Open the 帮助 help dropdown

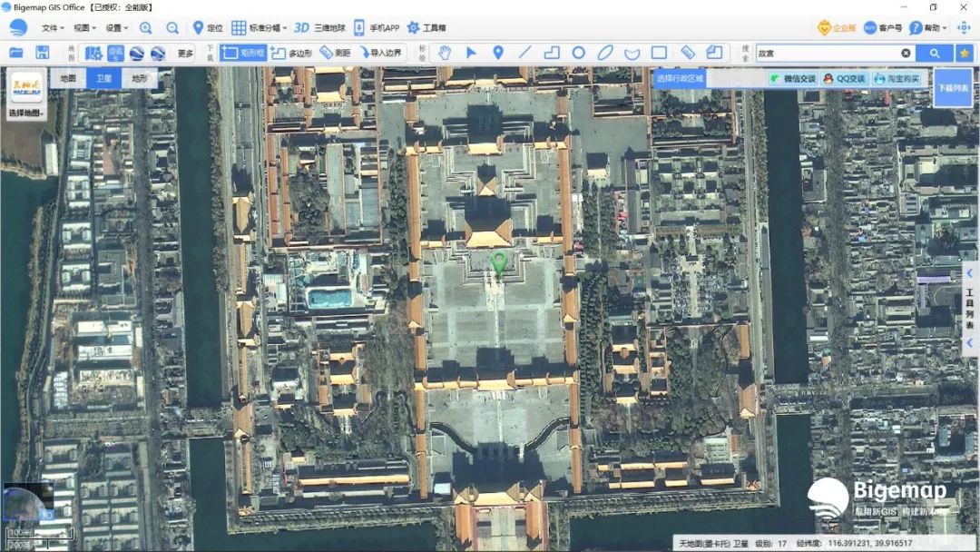928,27
